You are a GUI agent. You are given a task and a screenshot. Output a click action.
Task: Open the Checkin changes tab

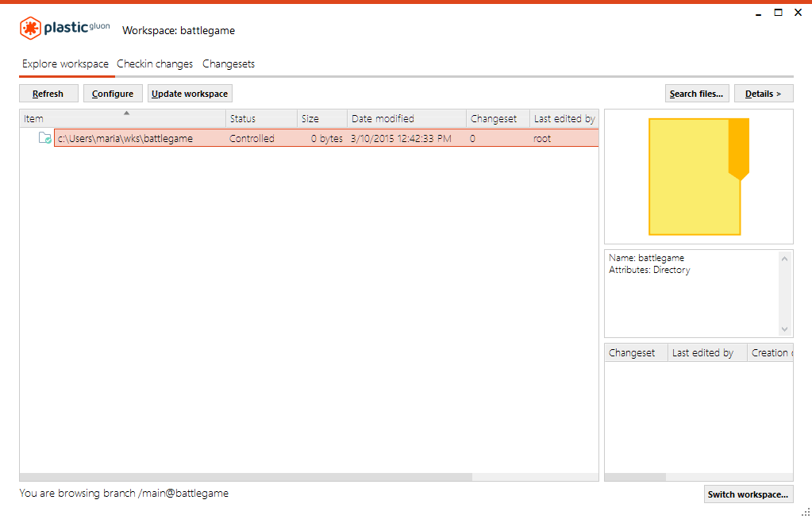click(155, 63)
